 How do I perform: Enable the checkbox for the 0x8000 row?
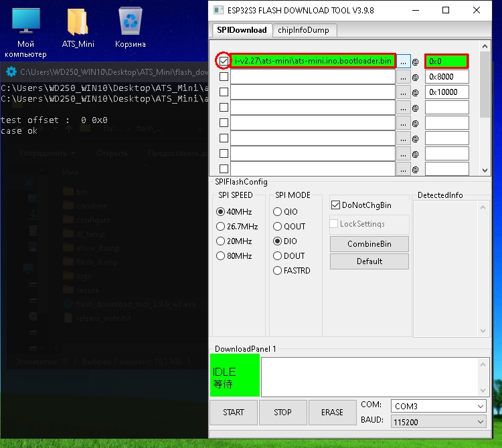tap(224, 76)
